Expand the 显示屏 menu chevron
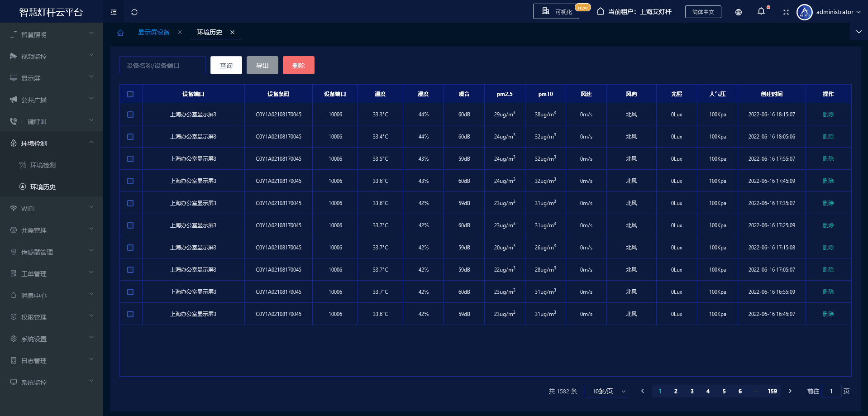 pyautogui.click(x=91, y=77)
